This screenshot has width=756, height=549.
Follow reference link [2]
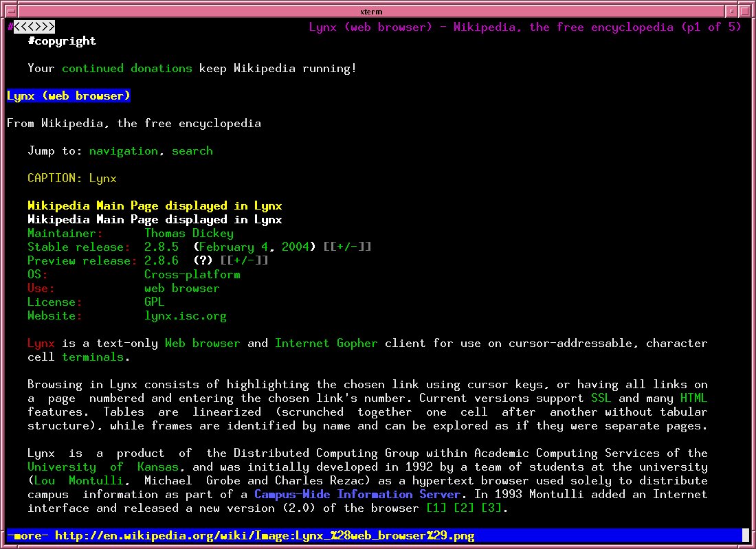click(464, 508)
